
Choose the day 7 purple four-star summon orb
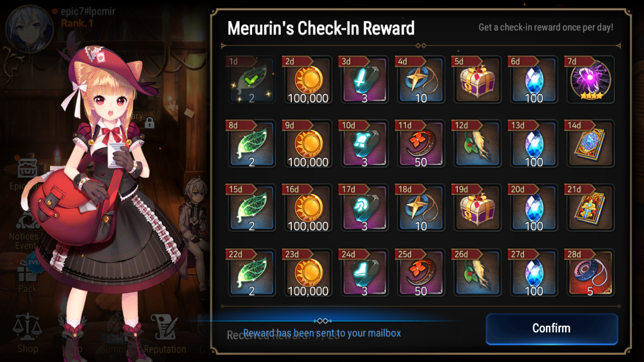[590, 80]
